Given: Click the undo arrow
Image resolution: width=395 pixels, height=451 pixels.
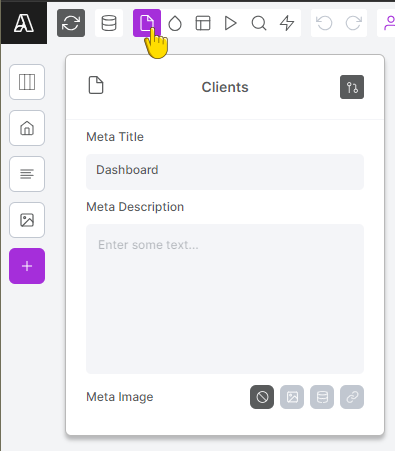Looking at the screenshot, I should pyautogui.click(x=324, y=23).
